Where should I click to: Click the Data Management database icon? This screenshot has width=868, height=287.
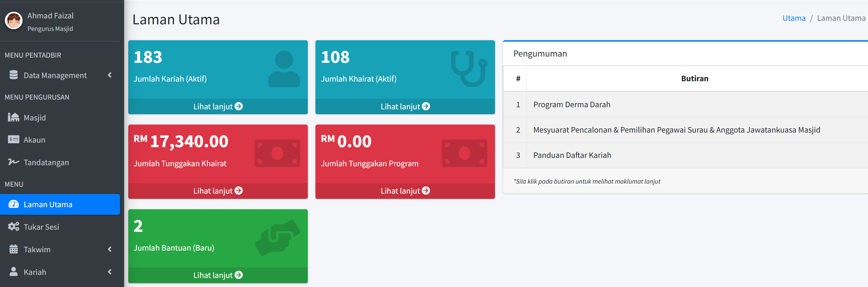click(x=14, y=75)
